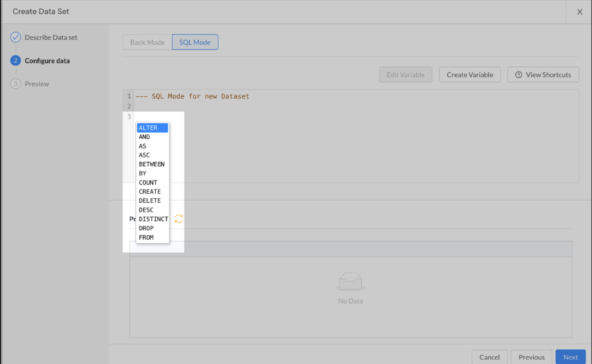Screen dimensions: 592x364
Task: Select BETWEEN from the keyword suggestions
Action: coord(152,164)
